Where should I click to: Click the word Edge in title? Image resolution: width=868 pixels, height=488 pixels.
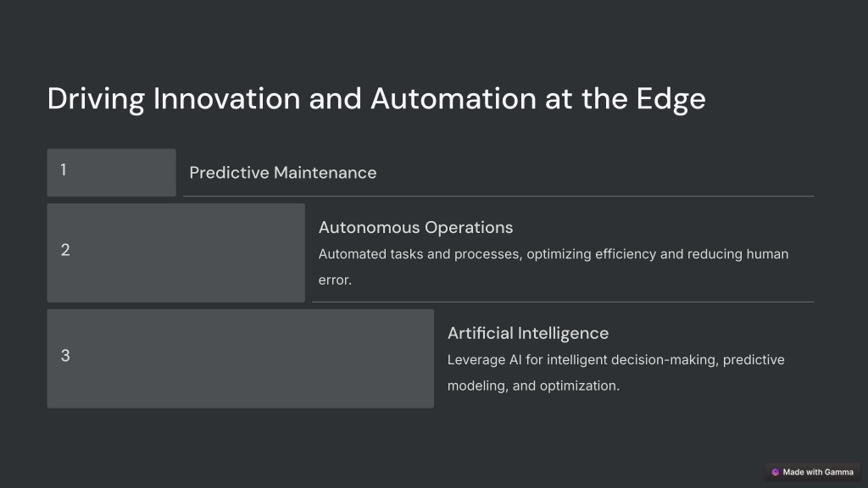[671, 100]
